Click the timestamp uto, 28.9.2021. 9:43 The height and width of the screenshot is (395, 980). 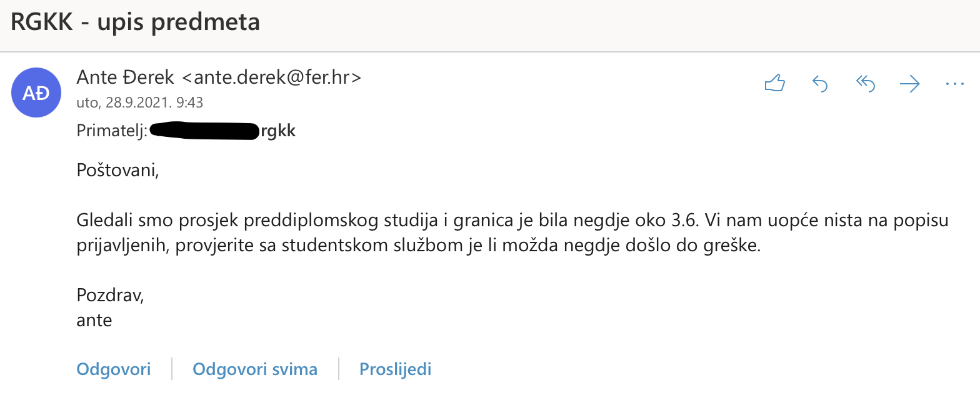click(x=139, y=102)
